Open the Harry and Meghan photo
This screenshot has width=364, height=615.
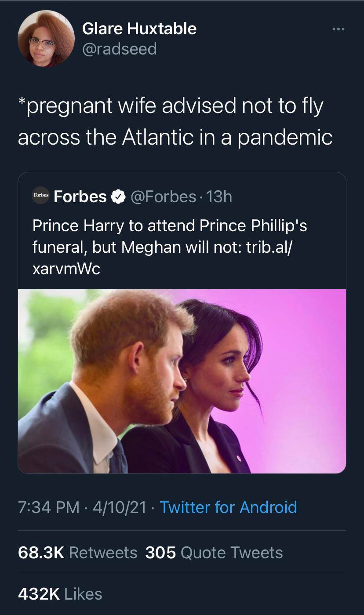[182, 381]
